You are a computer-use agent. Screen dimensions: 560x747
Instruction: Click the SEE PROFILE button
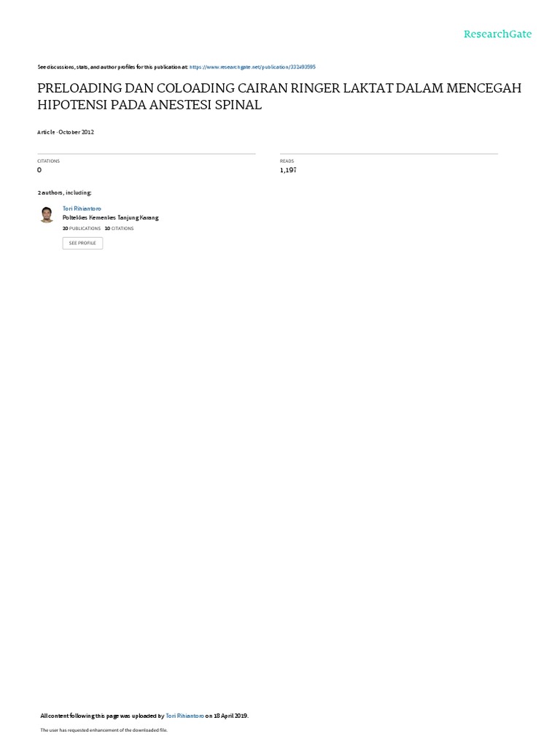point(82,243)
